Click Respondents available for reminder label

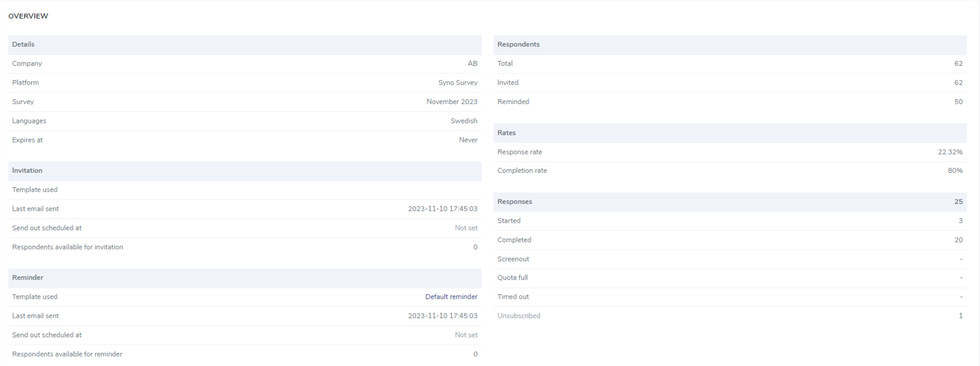pyautogui.click(x=67, y=354)
